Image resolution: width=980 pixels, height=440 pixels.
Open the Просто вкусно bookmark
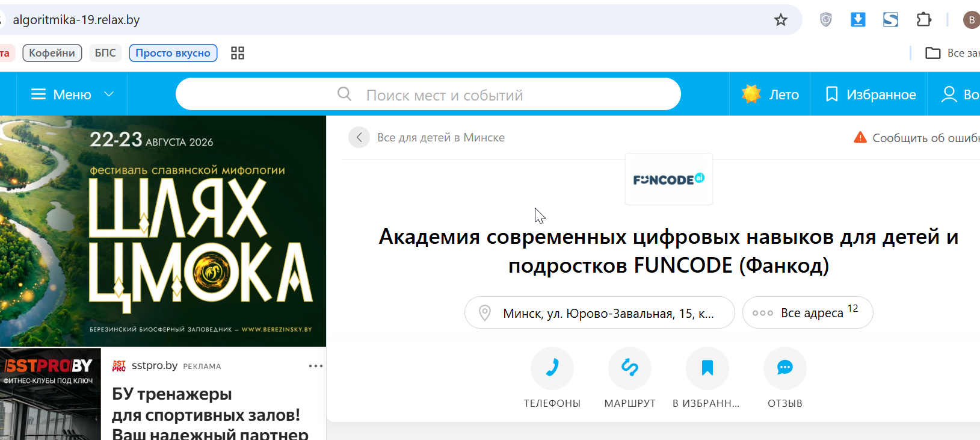click(x=173, y=53)
